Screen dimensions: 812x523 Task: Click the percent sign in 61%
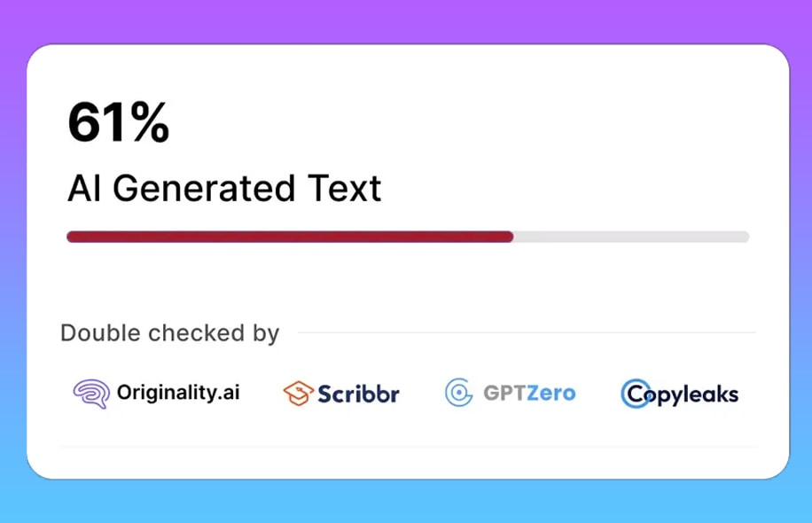click(150, 122)
